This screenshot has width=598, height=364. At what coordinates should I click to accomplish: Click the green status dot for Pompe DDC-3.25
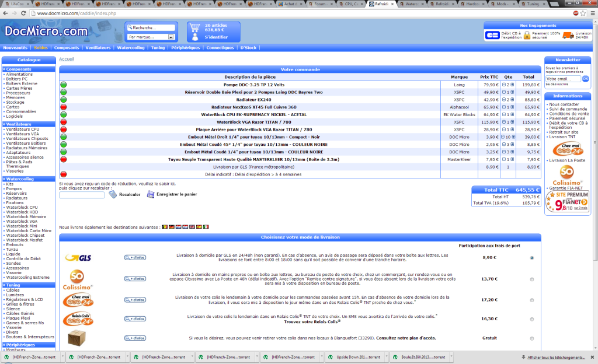click(63, 85)
